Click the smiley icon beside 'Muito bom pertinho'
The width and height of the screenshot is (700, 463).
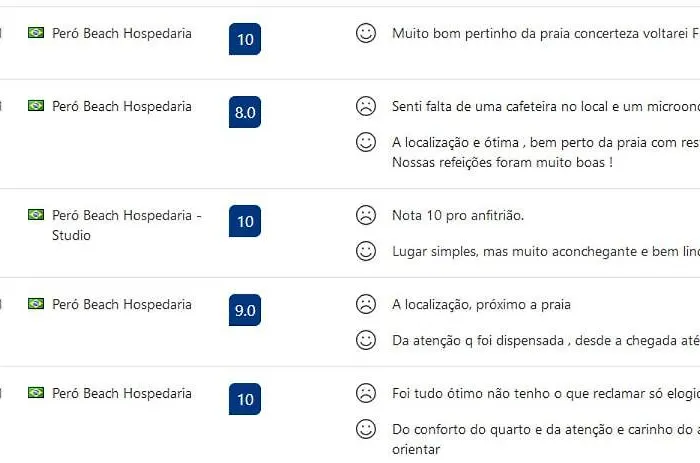(366, 33)
